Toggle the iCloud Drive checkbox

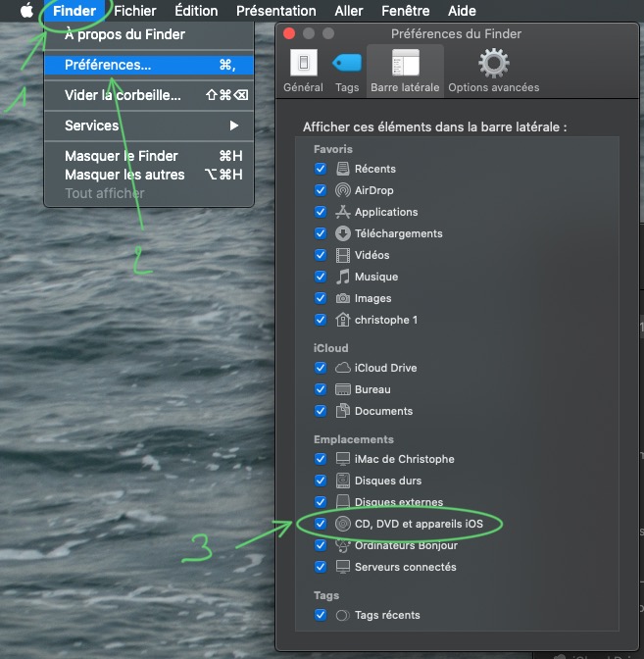(321, 368)
